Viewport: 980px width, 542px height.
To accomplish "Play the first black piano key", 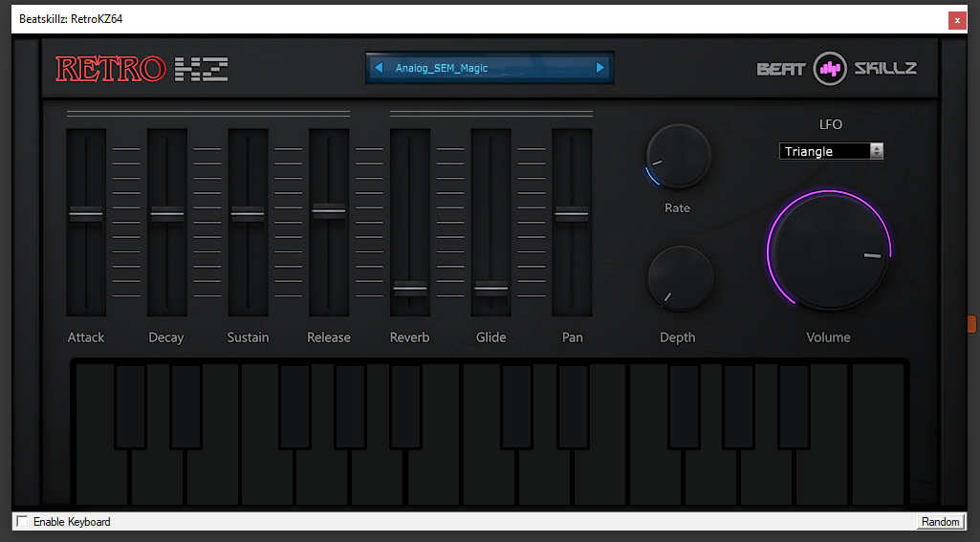I will [x=131, y=406].
